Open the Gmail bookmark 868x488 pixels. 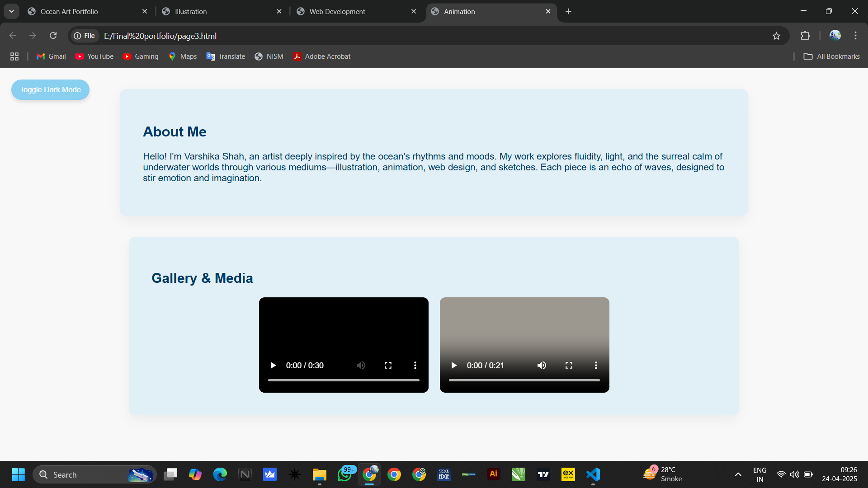tap(51, 56)
